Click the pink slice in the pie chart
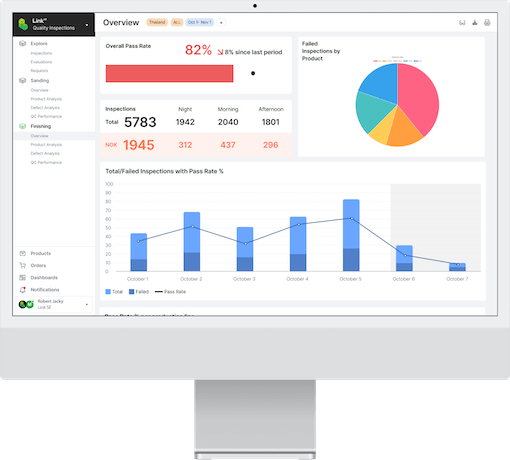The image size is (510, 460). 418,97
